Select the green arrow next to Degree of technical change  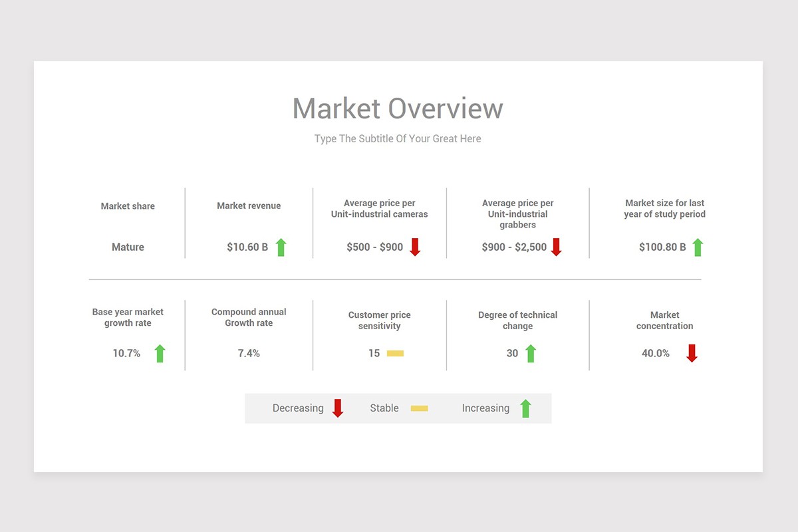[x=529, y=353]
